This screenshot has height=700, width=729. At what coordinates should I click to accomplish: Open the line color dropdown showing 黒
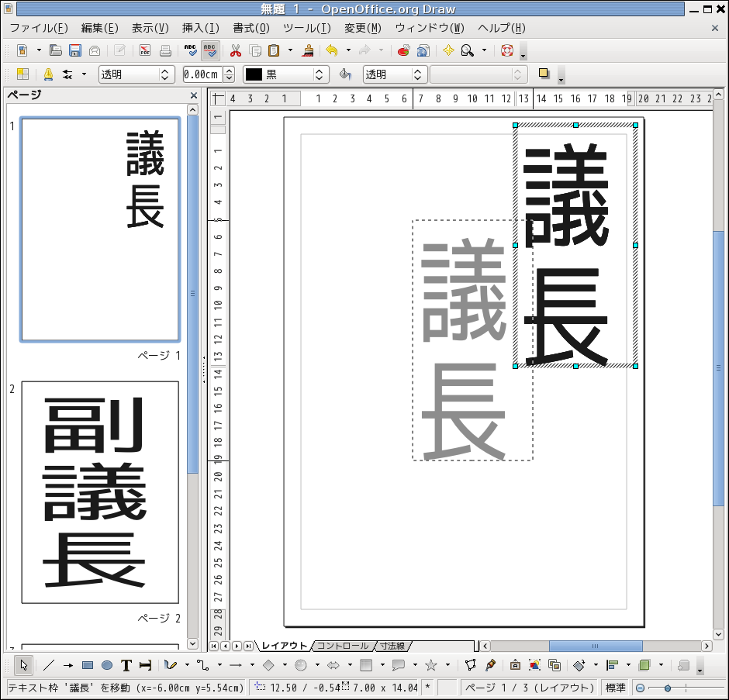coord(318,74)
